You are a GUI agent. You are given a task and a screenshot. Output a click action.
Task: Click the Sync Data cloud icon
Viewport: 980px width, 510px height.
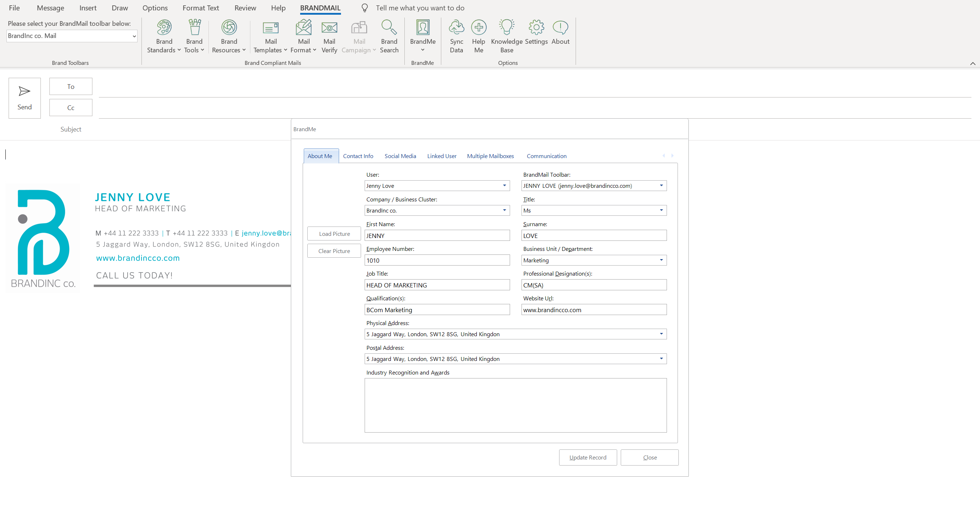point(456,27)
